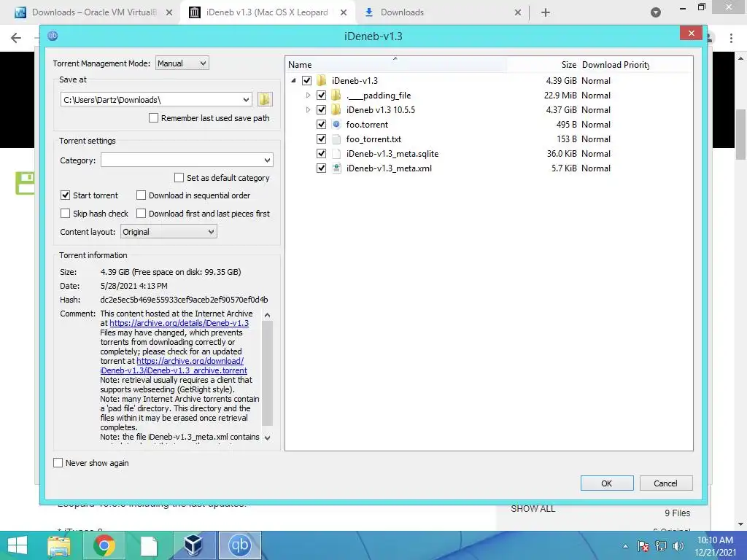This screenshot has height=560, width=747.
Task: Open the Windows Start menu
Action: [18, 545]
